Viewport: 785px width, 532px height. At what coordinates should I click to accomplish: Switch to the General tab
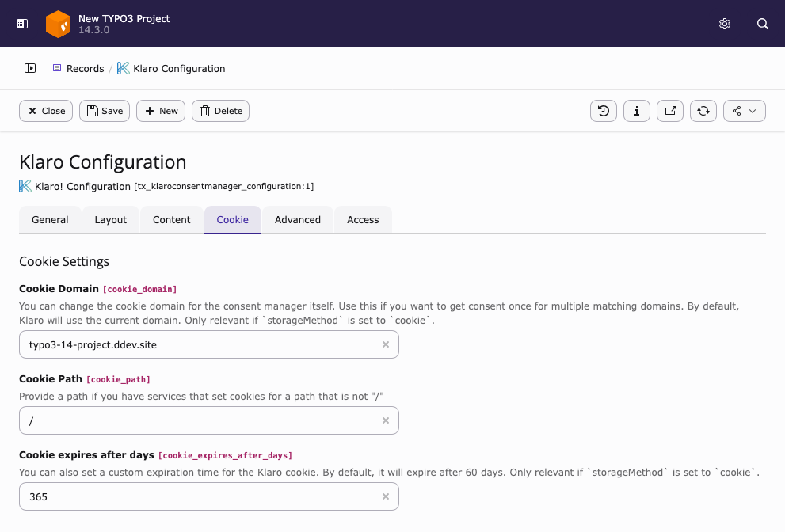tap(50, 220)
